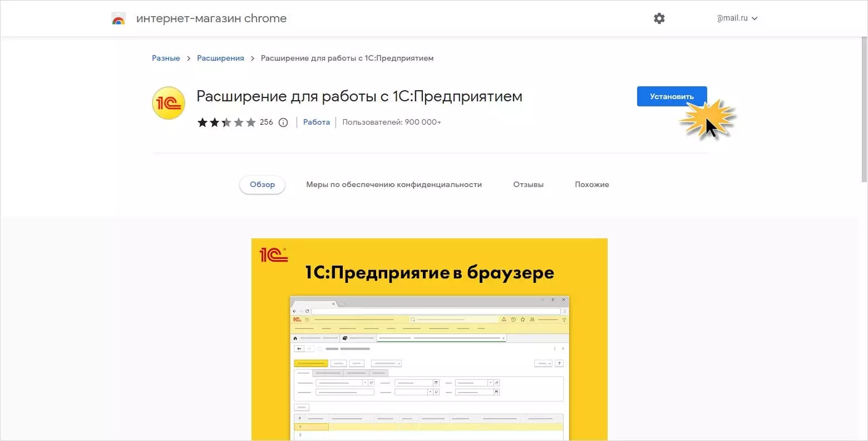Open the Расширения breadcrumb link
Image resolution: width=868 pixels, height=441 pixels.
tap(220, 58)
